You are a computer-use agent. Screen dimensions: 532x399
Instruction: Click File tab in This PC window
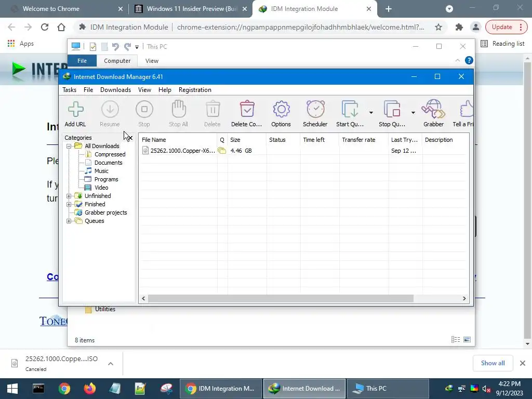coord(82,61)
